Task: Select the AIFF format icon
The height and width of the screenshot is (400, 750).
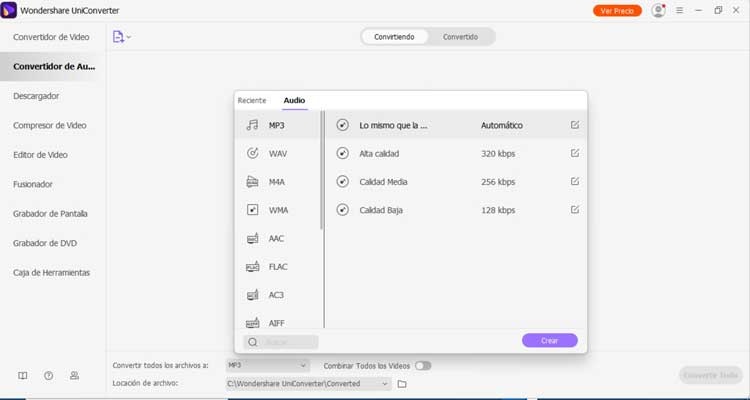Action: click(252, 323)
